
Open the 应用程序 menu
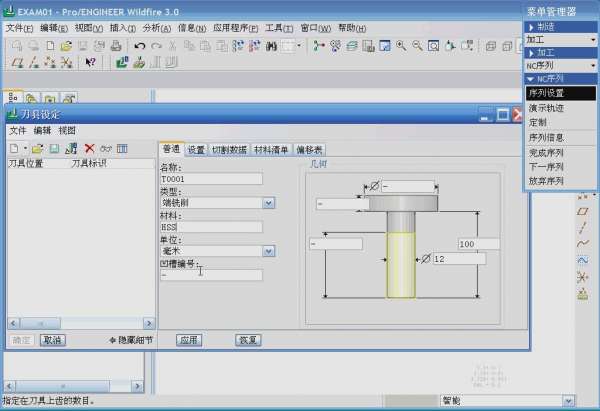coord(235,28)
